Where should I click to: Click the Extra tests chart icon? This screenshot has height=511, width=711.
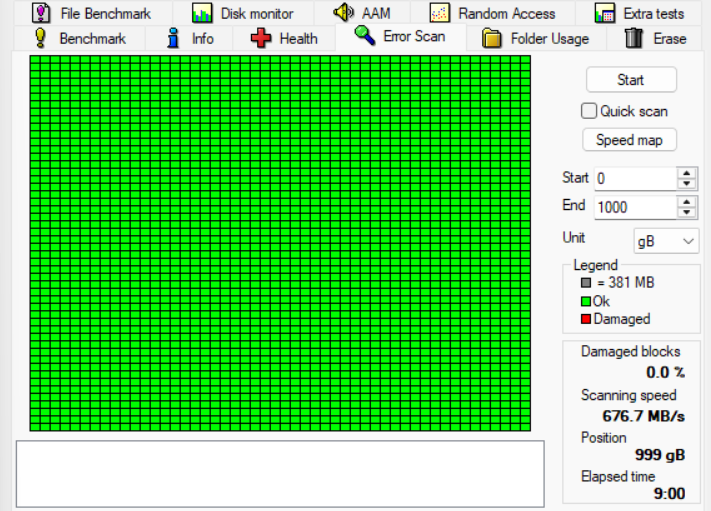[x=605, y=13]
